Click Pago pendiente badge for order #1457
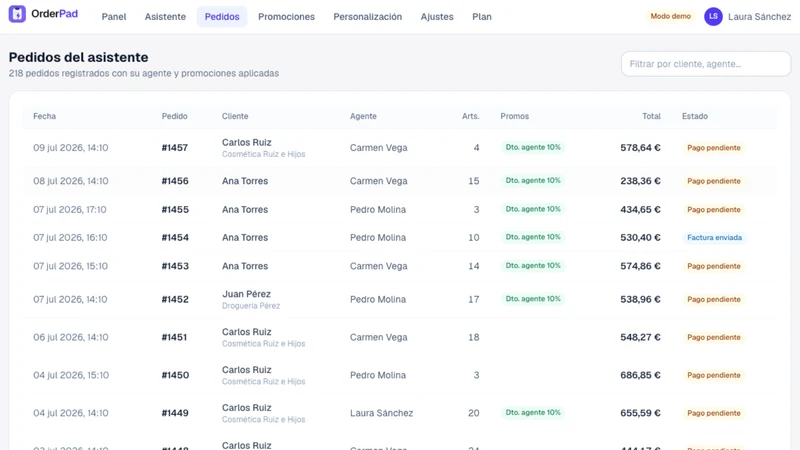800x450 pixels. click(713, 147)
